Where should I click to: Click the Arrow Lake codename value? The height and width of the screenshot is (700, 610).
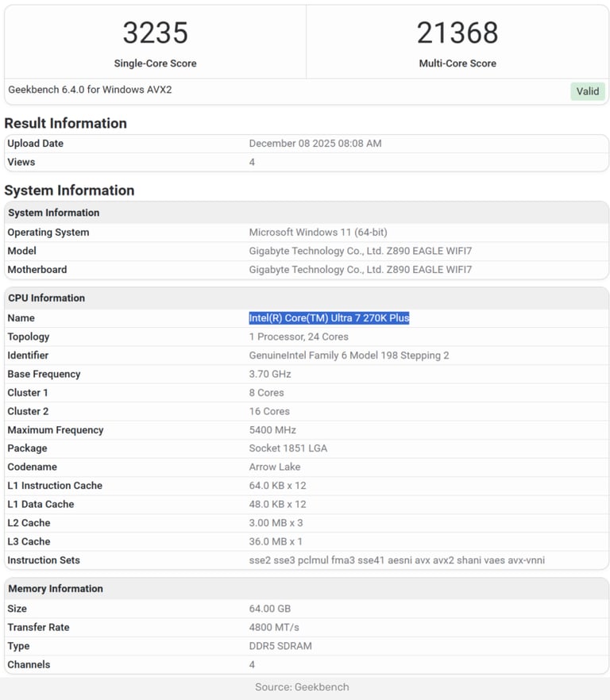pyautogui.click(x=275, y=467)
